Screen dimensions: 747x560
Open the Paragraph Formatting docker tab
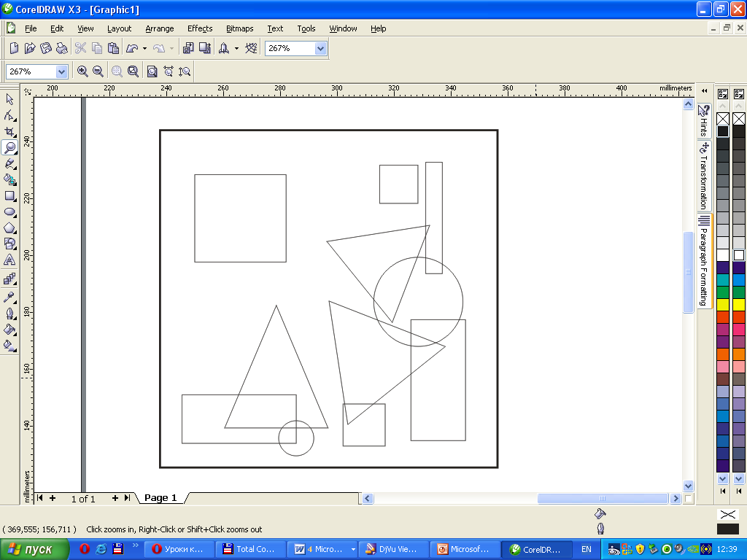[x=704, y=261]
